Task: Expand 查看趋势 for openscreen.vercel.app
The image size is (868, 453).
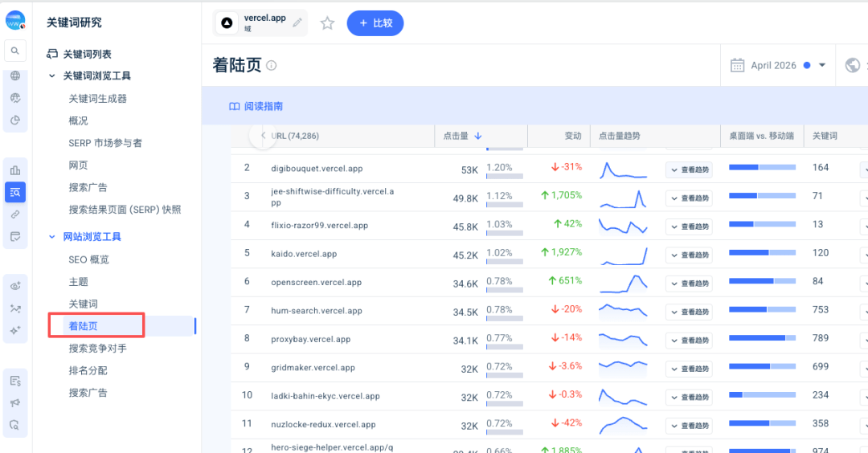Action: tap(689, 284)
